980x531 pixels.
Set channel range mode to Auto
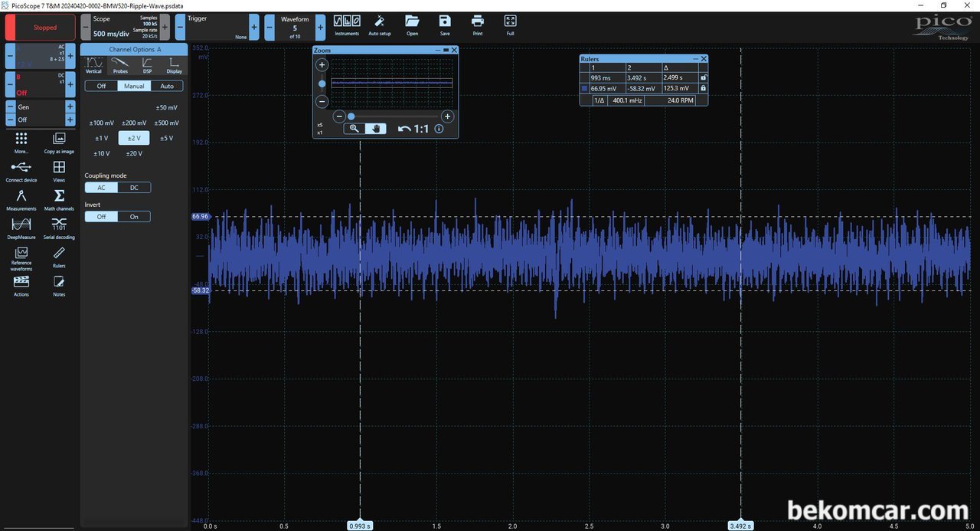pos(167,86)
